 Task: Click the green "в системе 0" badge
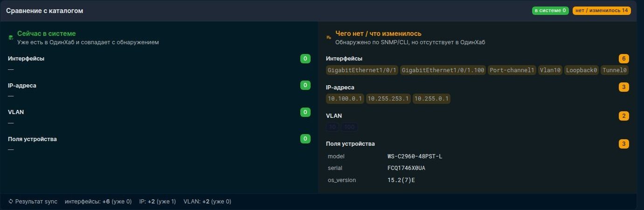coord(550,10)
